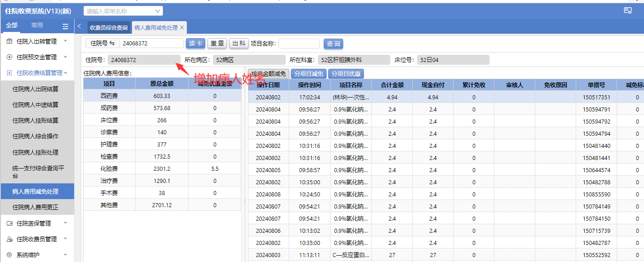Select the 其他费 fee row
Image resolution: width=644 pixels, height=262 pixels.
point(162,205)
